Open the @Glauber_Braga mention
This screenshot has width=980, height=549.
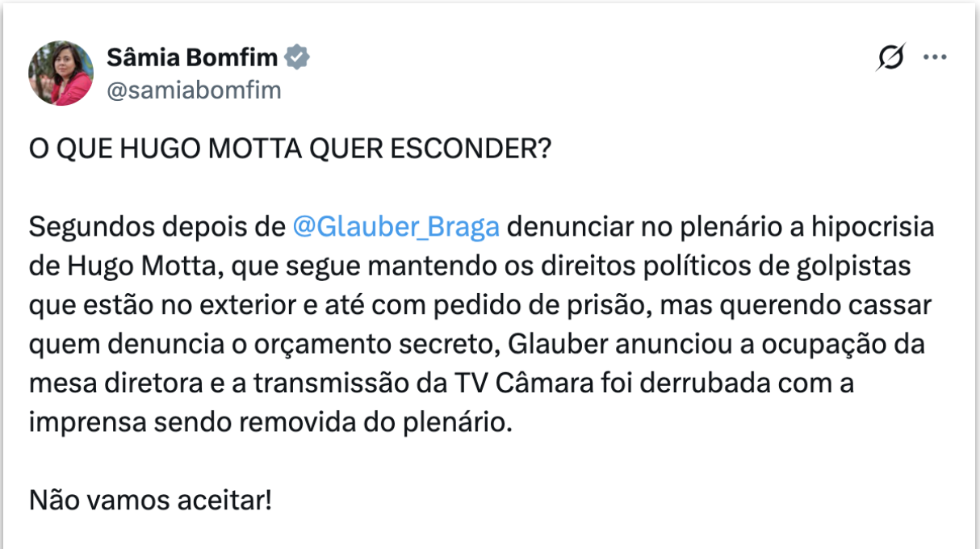pyautogui.click(x=396, y=227)
